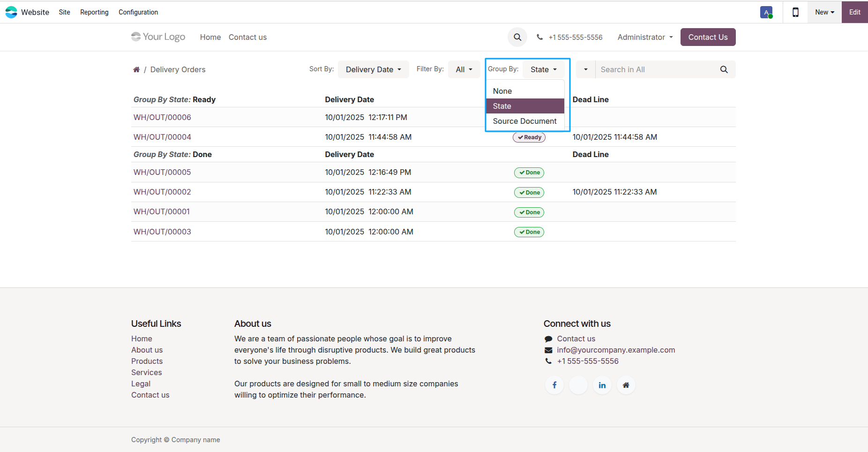Image resolution: width=868 pixels, height=452 pixels.
Task: Click the Edit button in top bar
Action: 854,12
